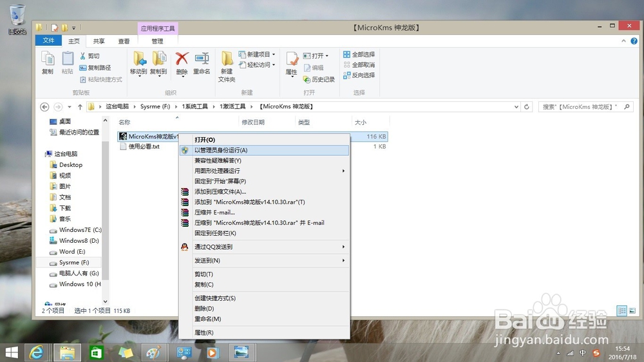Select Windows7E (C:) drive in sidebar
The height and width of the screenshot is (362, 644).
tap(75, 230)
